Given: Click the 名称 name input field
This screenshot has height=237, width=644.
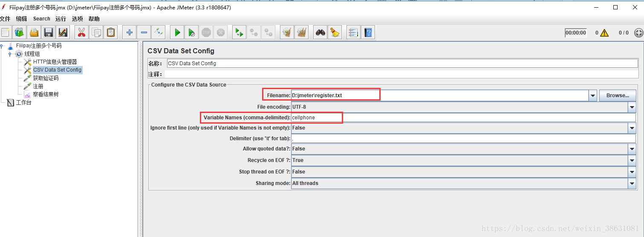Looking at the screenshot, I should (x=402, y=64).
